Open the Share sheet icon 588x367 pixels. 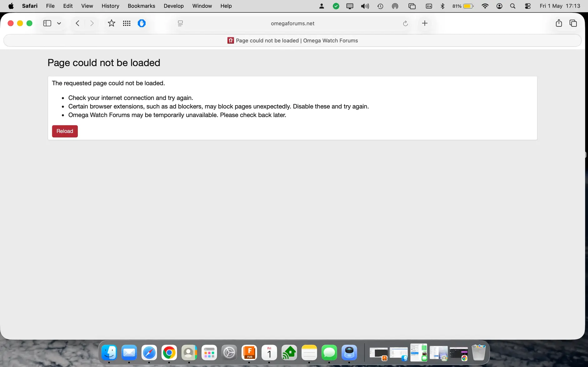pyautogui.click(x=559, y=23)
